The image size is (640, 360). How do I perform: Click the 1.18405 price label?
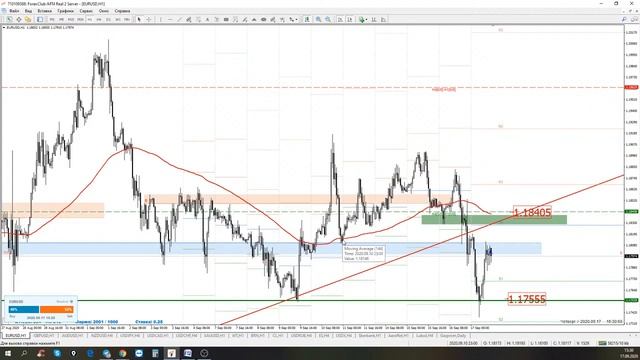click(532, 212)
